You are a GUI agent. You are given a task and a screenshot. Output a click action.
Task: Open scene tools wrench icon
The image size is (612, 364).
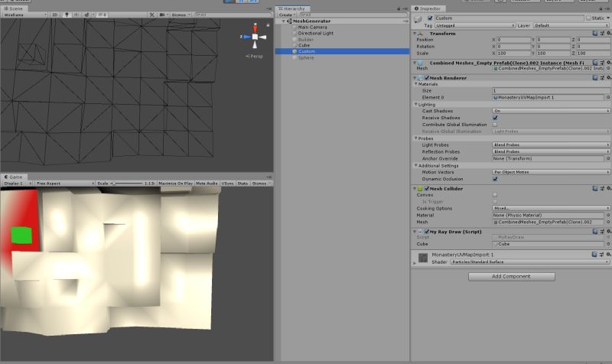pyautogui.click(x=151, y=15)
